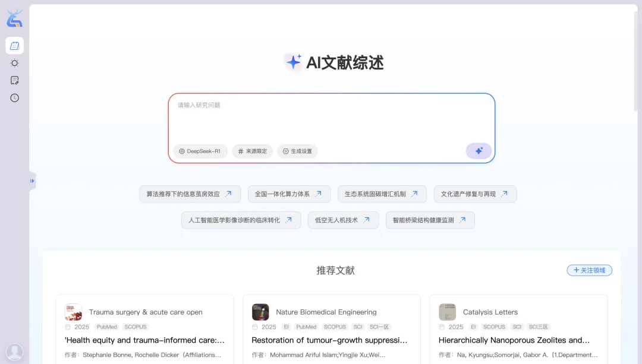Open 'Hierarchically Nanoporous Zeolites' article title

(514, 340)
